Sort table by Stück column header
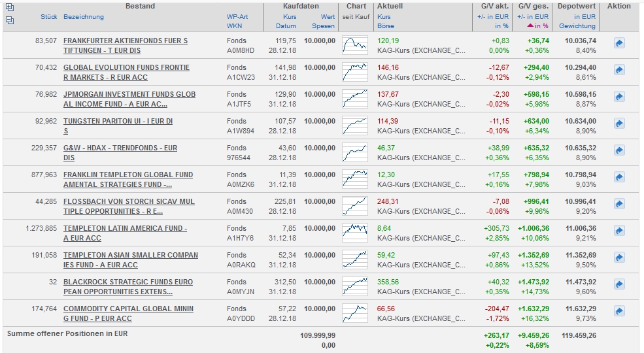This screenshot has height=353, width=644. coord(48,16)
